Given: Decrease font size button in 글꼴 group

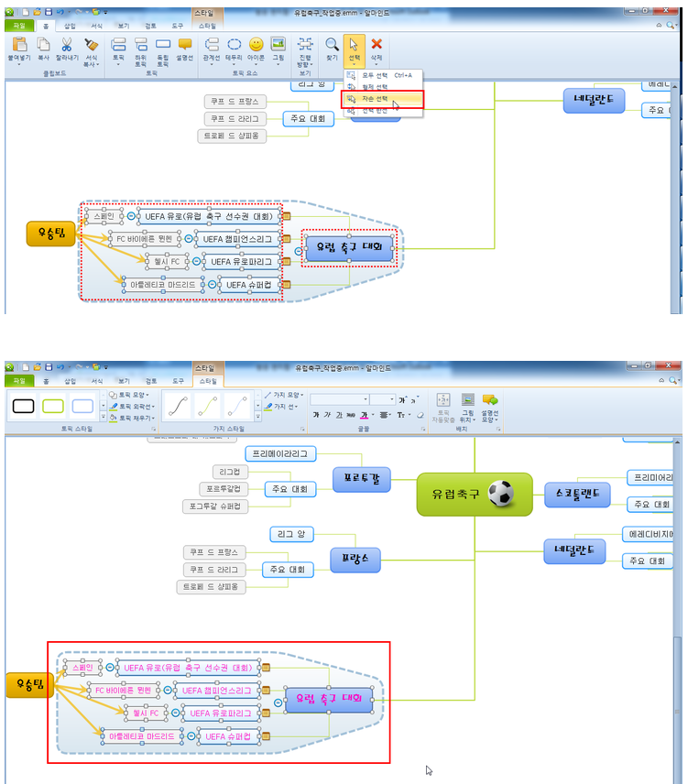Looking at the screenshot, I should (x=414, y=400).
